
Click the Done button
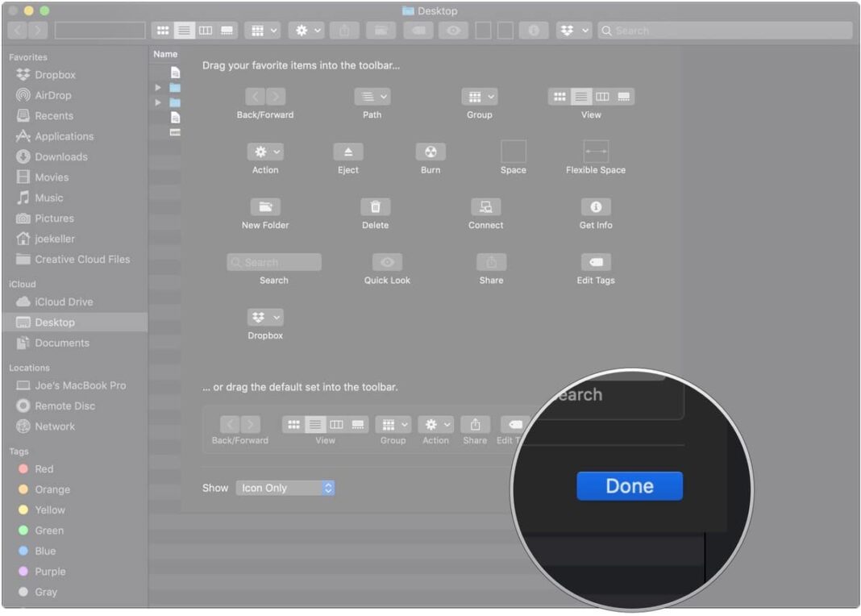(x=630, y=485)
